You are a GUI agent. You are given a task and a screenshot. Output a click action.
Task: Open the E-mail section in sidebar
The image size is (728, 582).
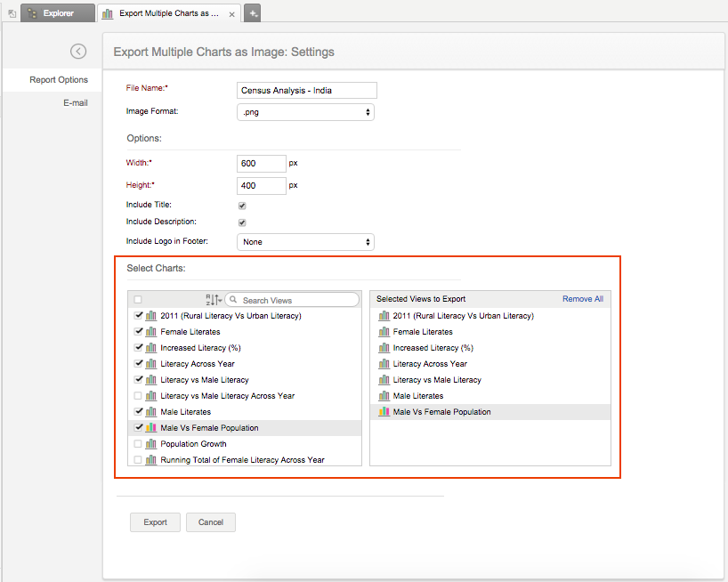75,103
